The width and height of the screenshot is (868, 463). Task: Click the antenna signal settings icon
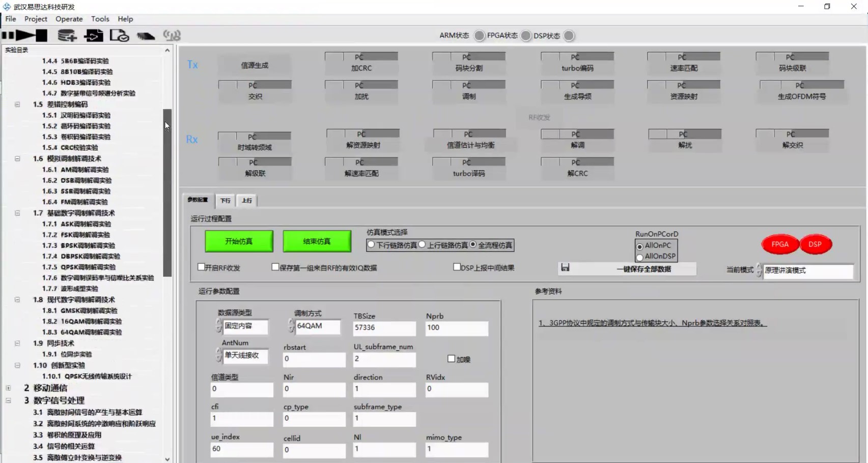click(172, 36)
